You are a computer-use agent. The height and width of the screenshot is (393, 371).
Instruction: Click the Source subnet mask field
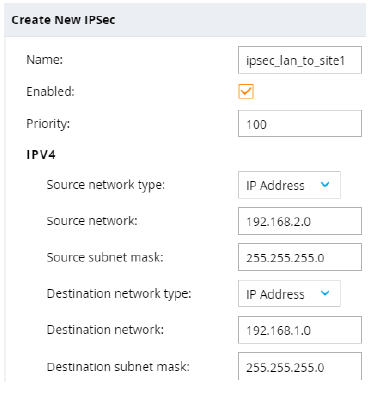[300, 257]
